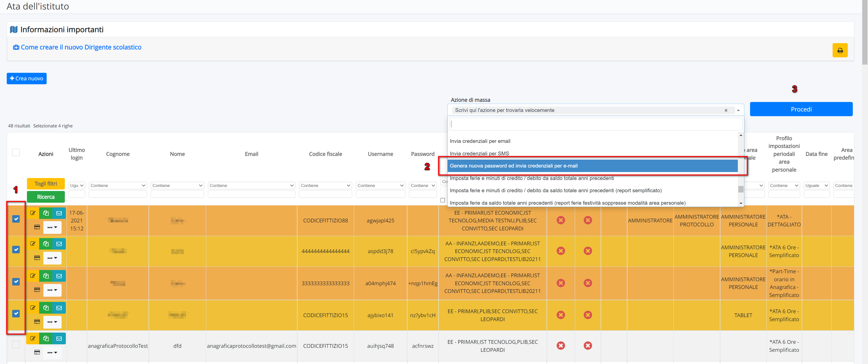This screenshot has width=868, height=364.
Task: Click edit icon for agwjapl425 row
Action: coord(33,213)
